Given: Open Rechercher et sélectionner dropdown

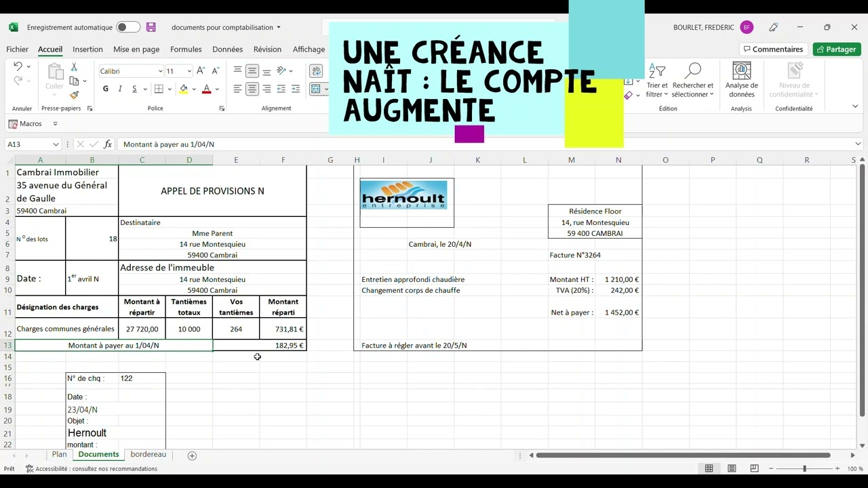Looking at the screenshot, I should click(692, 81).
